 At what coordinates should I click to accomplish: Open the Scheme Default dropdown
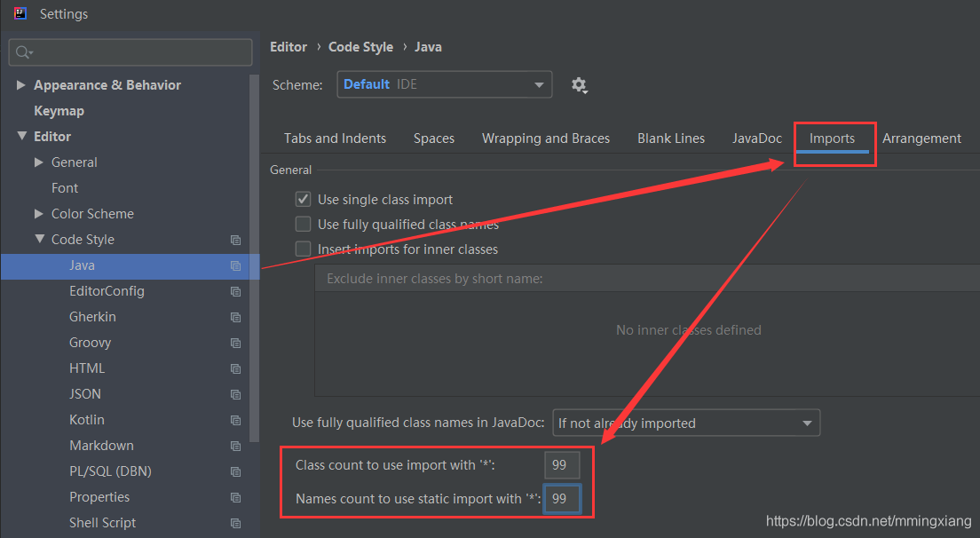(444, 85)
